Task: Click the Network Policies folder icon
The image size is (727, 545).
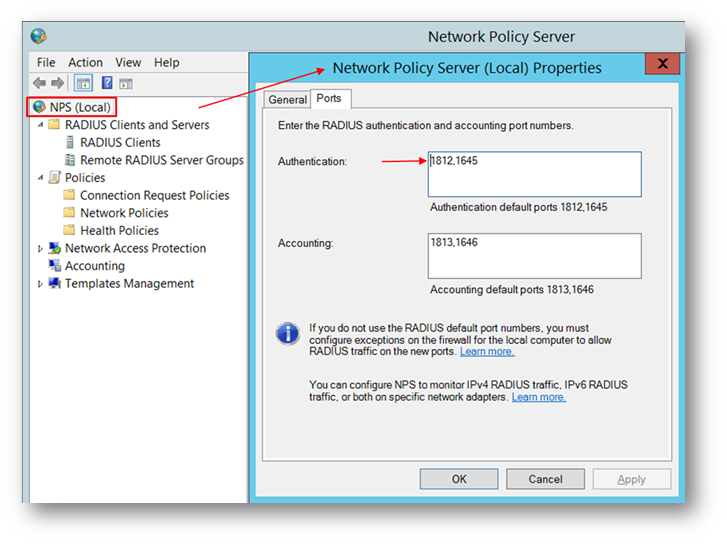Action: pyautogui.click(x=69, y=212)
